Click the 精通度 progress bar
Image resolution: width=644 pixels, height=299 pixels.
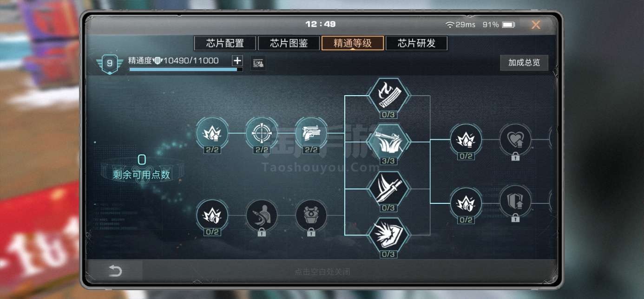point(186,69)
